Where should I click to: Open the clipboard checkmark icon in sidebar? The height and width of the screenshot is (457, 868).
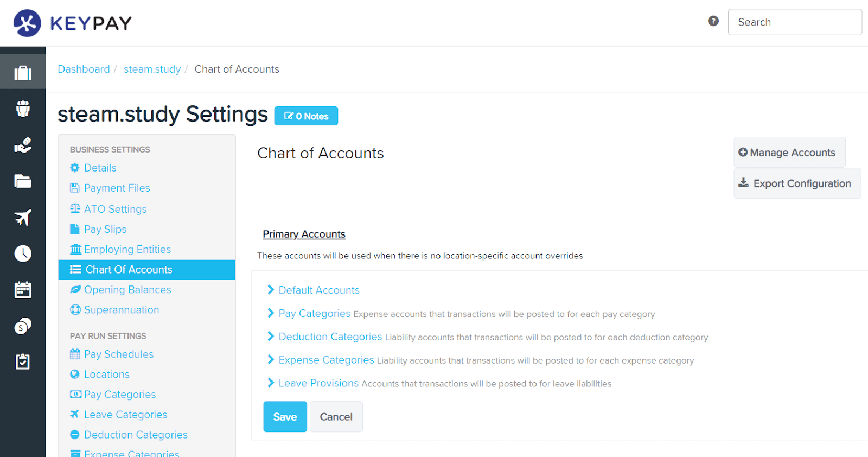pyautogui.click(x=23, y=361)
